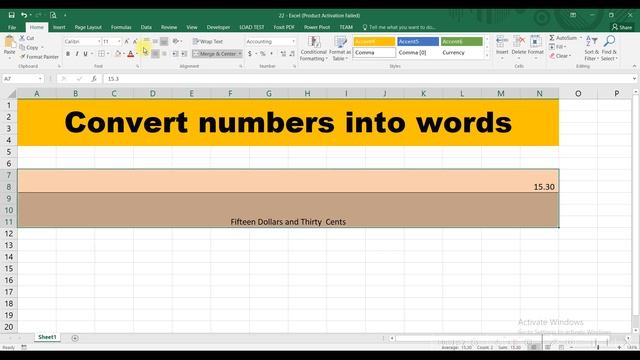640x360 pixels.
Task: Toggle Wrap Text
Action: (x=208, y=42)
